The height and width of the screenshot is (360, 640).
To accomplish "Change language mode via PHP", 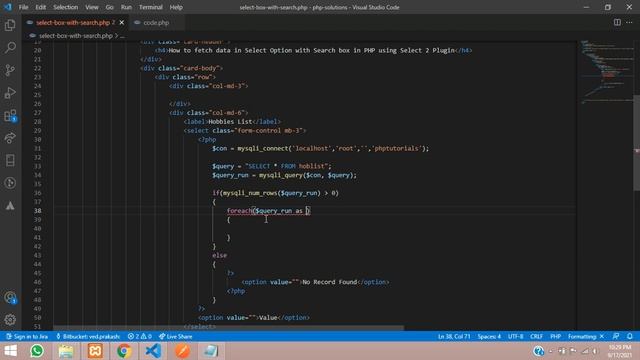I will pos(555,336).
